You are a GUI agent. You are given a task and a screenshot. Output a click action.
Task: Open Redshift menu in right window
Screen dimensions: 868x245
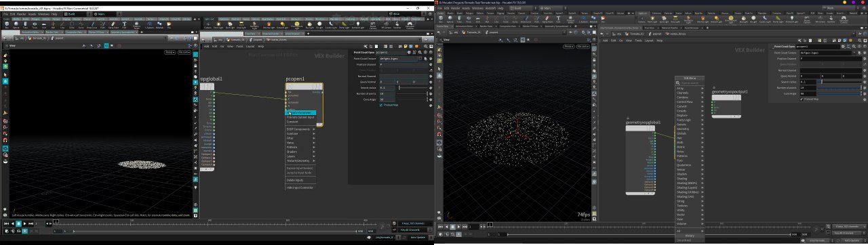pos(490,8)
